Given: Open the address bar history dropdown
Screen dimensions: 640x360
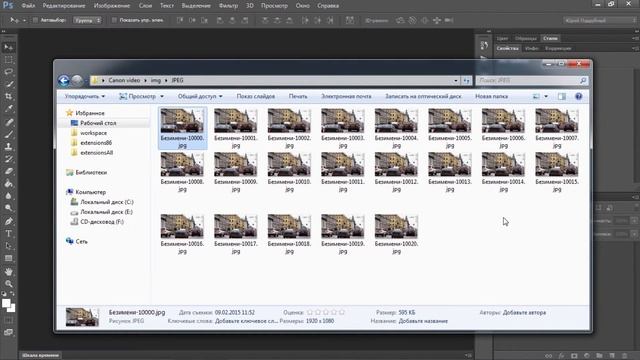Looking at the screenshot, I should pyautogui.click(x=456, y=80).
